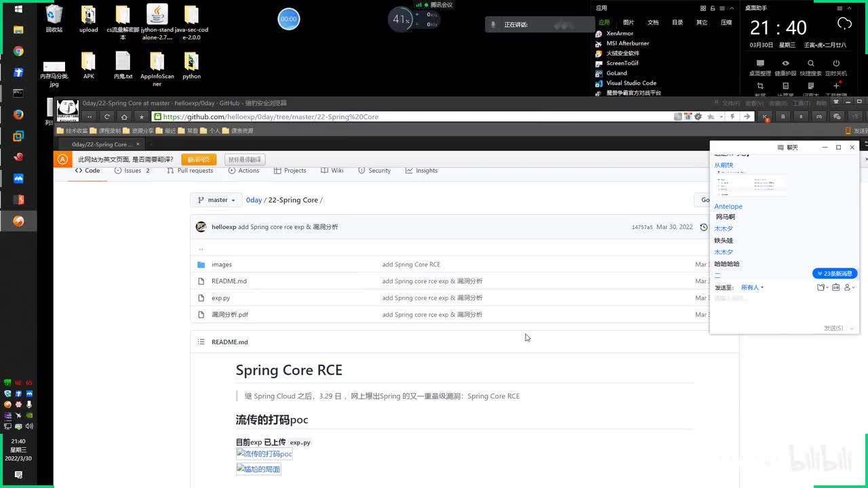Click the browser home button
The image size is (868, 488).
click(124, 117)
